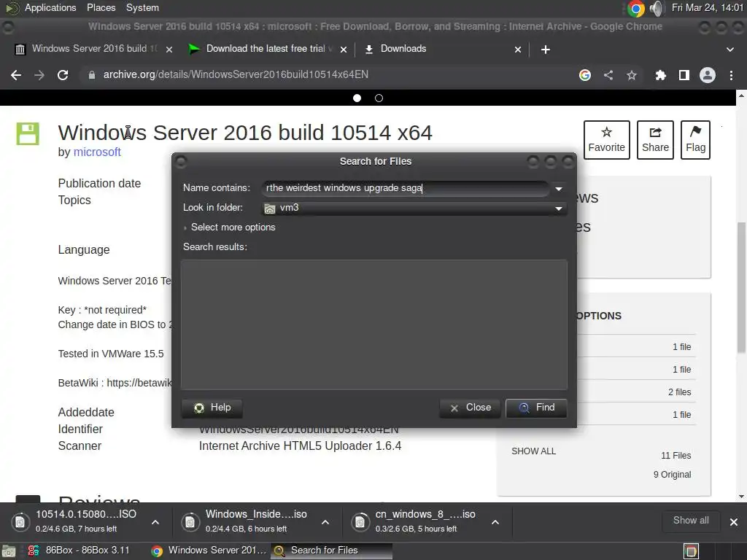This screenshot has height=560, width=747.
Task: Share this page via address bar share icon
Action: click(608, 75)
